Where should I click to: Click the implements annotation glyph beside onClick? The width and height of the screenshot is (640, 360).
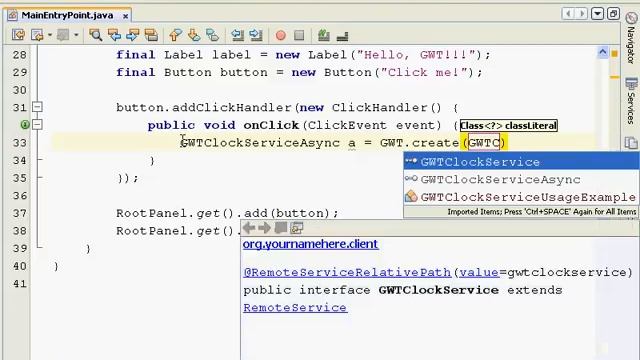[x=24, y=124]
